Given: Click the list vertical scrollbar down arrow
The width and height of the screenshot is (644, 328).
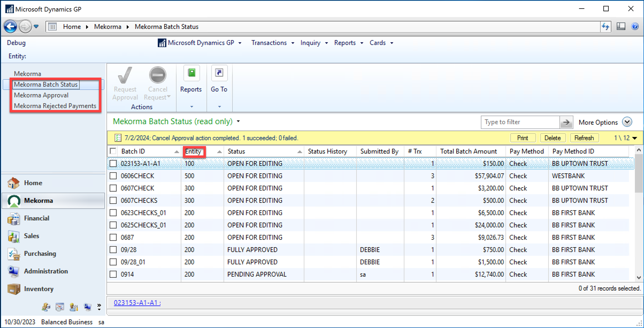Looking at the screenshot, I should (x=639, y=277).
